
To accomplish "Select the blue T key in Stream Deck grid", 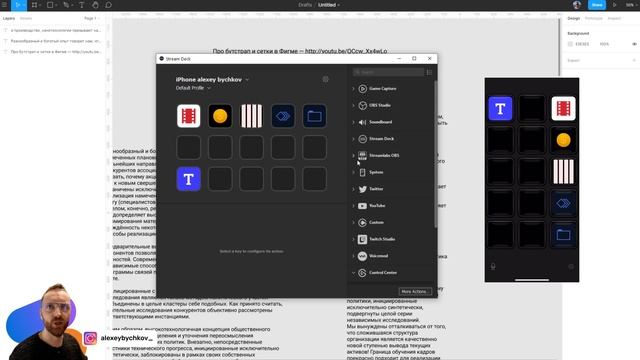I will click(189, 179).
